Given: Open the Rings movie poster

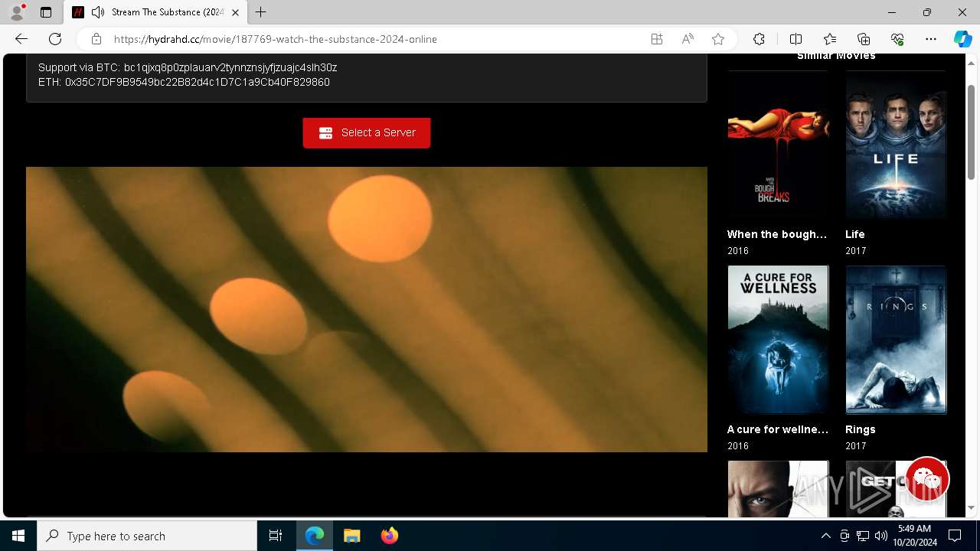Looking at the screenshot, I should point(896,340).
